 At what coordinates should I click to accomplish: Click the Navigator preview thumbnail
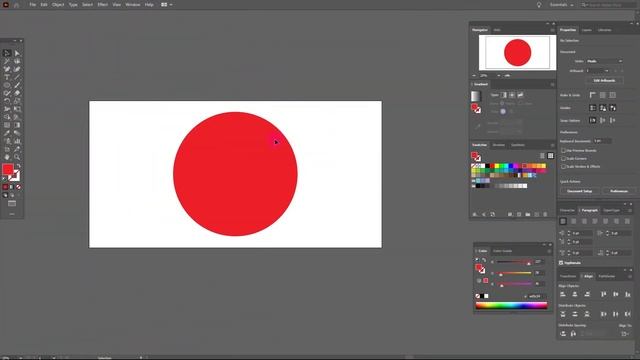(517, 52)
